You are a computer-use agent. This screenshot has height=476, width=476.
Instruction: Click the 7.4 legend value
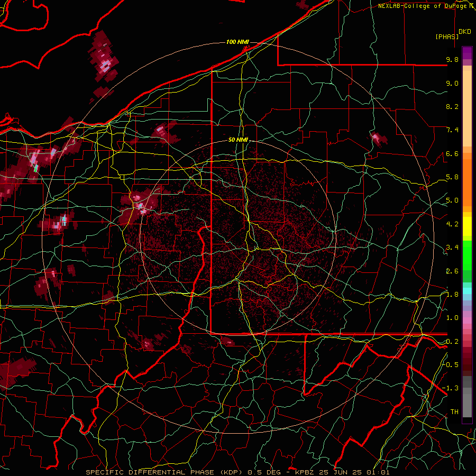(x=452, y=130)
